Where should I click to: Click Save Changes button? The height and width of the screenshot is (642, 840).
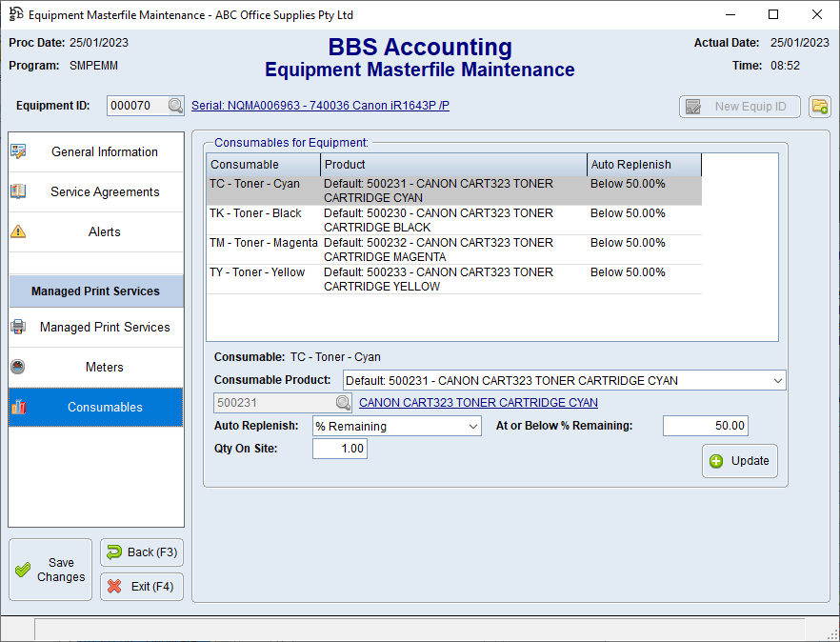coord(50,570)
